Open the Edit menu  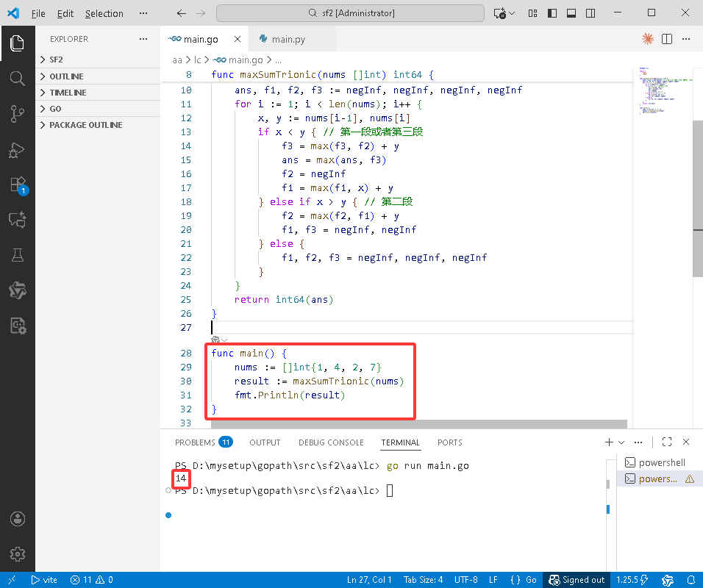coord(65,13)
